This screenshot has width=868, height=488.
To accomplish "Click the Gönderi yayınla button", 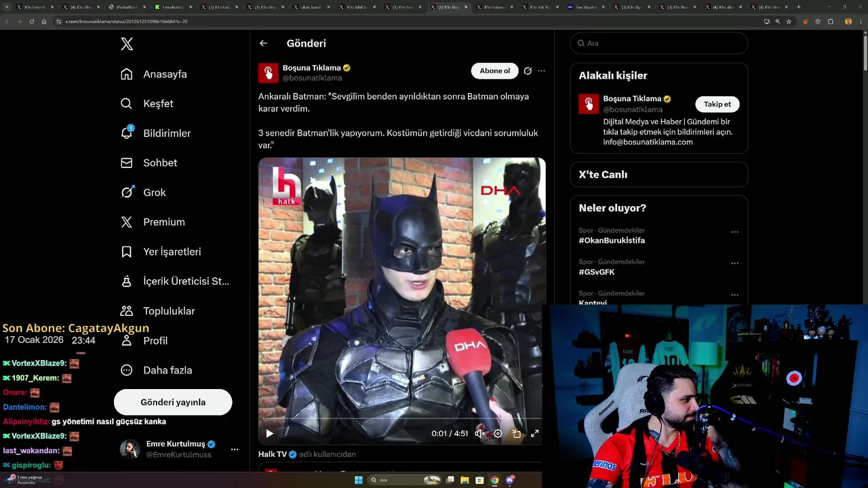I will tap(173, 402).
